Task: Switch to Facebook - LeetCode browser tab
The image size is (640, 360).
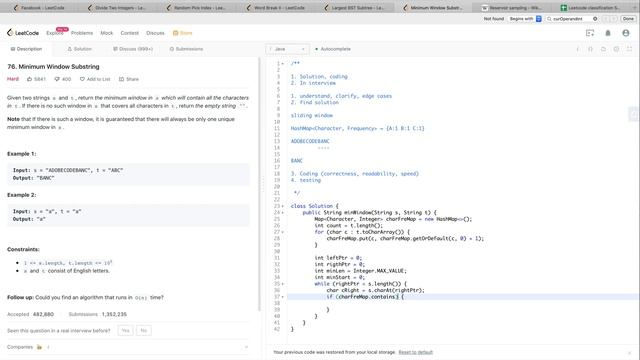Action: (40, 7)
